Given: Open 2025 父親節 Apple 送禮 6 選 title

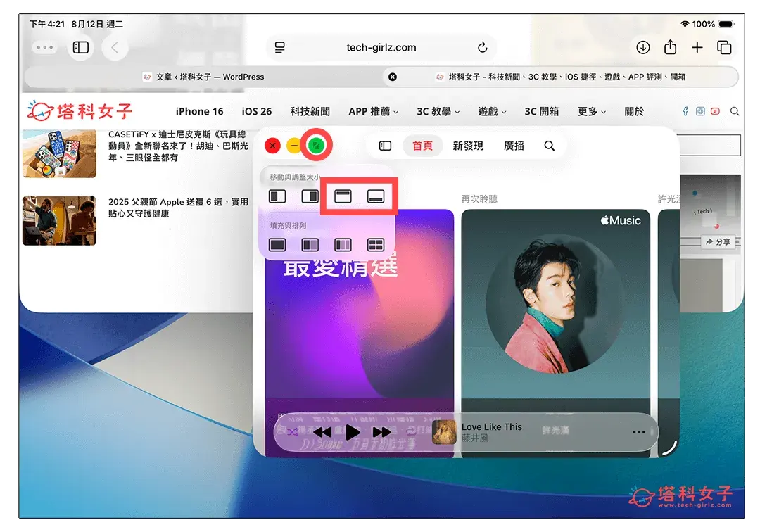Looking at the screenshot, I should pos(178,208).
